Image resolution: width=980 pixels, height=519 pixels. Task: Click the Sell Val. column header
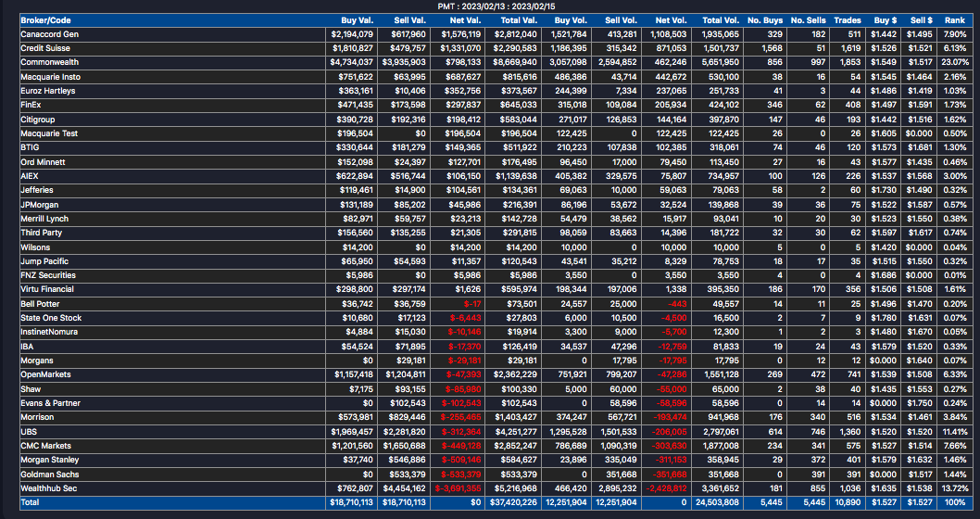409,20
